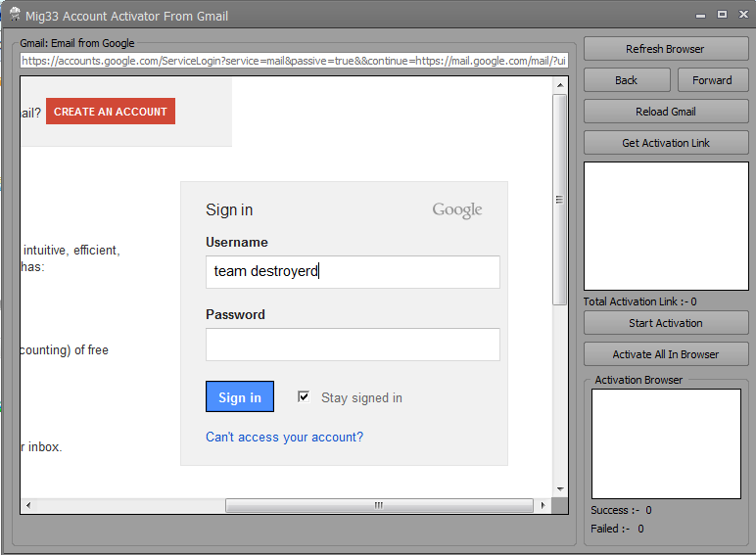Go Back in the embedded browser

coord(627,80)
